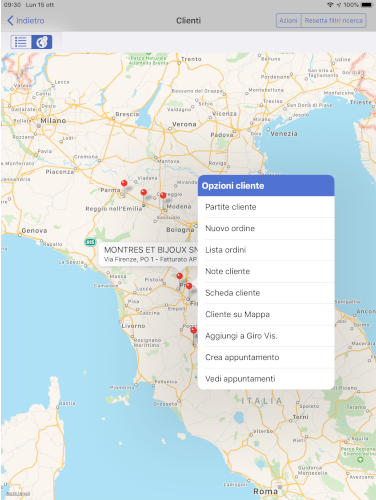Click the Venezia city label

coord(284,134)
